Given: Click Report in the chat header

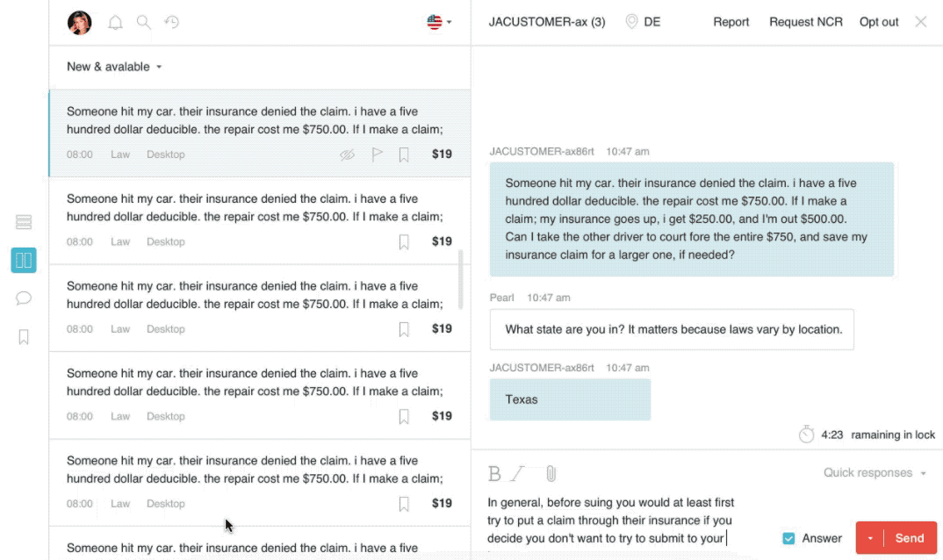Looking at the screenshot, I should click(731, 22).
